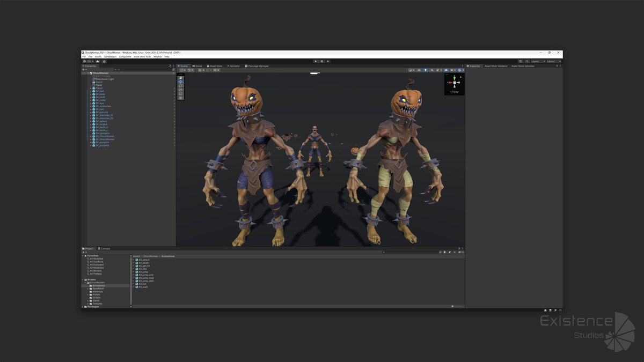Click the red X axis of the orientation gizmo
644x362 pixels.
coord(450,83)
